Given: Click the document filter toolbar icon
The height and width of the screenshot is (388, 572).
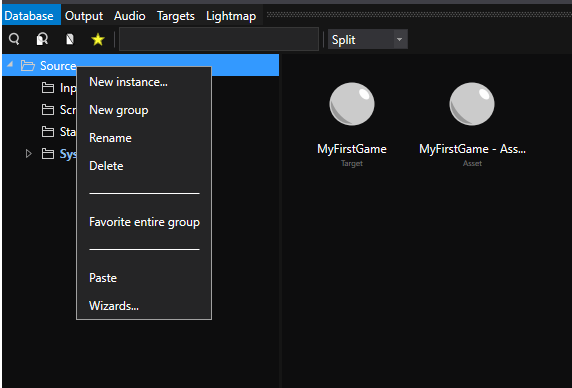Looking at the screenshot, I should [70, 39].
